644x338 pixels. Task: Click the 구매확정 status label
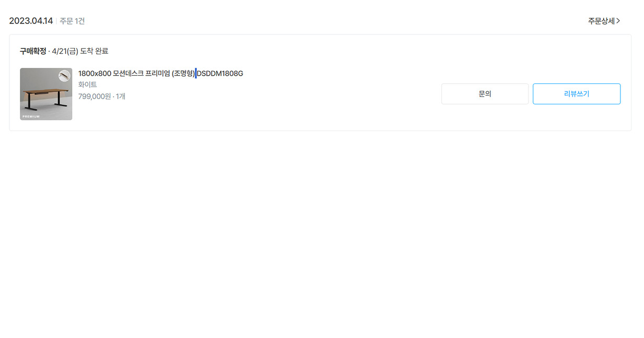33,51
